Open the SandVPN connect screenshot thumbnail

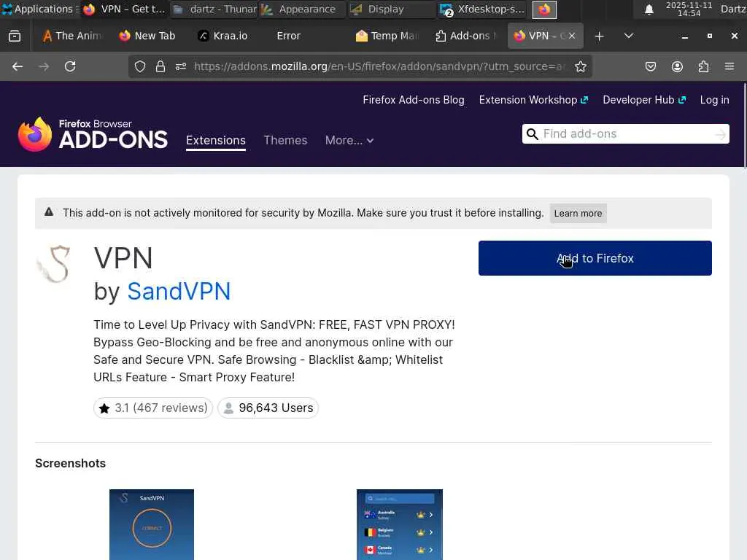pyautogui.click(x=152, y=524)
